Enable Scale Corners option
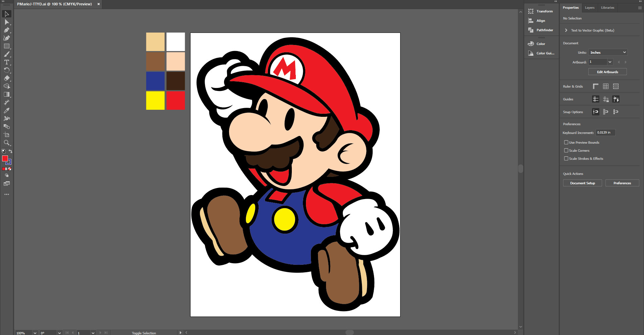Viewport: 644px width, 335px height. pos(566,150)
